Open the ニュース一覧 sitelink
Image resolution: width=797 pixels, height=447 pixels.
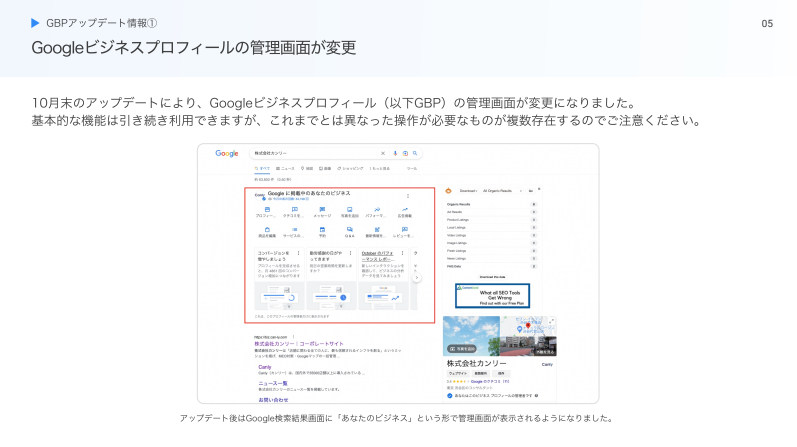click(273, 383)
